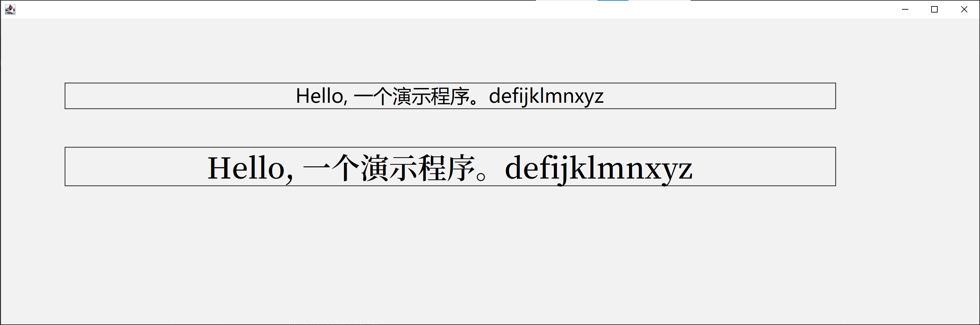Minimize the window
Screen dimensions: 980x325
(905, 9)
